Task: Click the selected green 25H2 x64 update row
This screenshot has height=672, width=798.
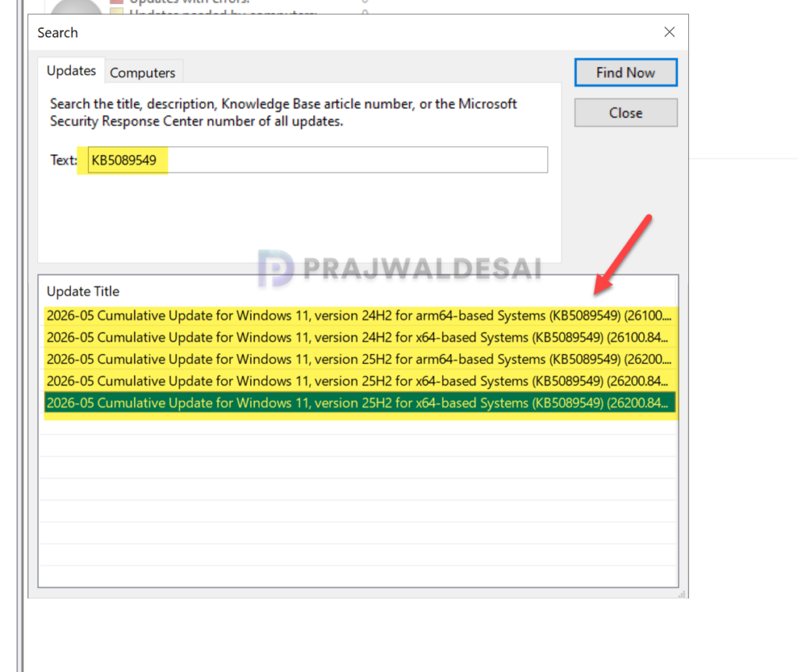Action: (x=358, y=403)
